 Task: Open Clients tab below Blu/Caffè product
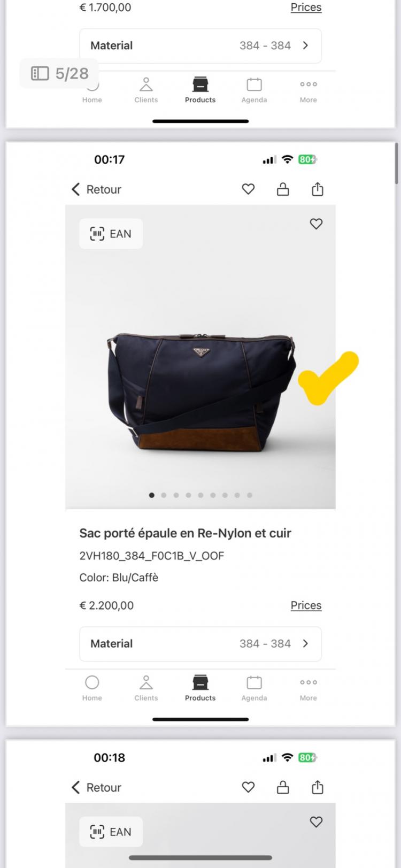tap(146, 687)
